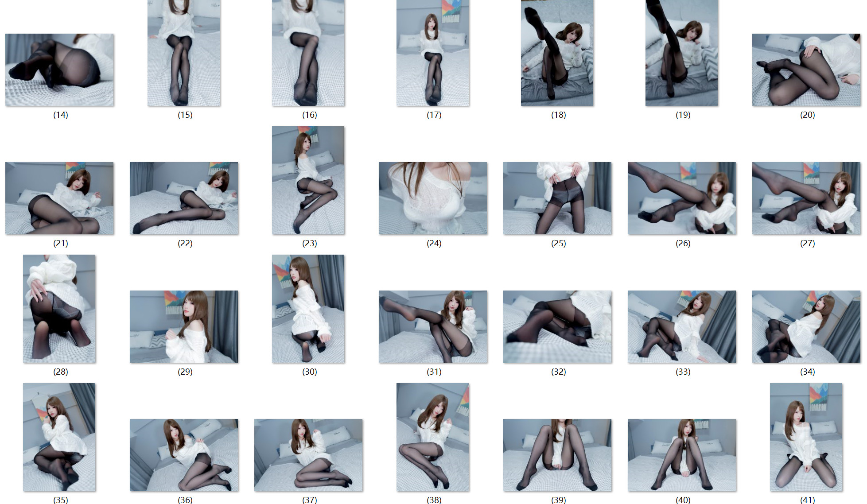Viewport: 867px width, 504px height.
Task: Open image thumbnail (15)
Action: 184,53
